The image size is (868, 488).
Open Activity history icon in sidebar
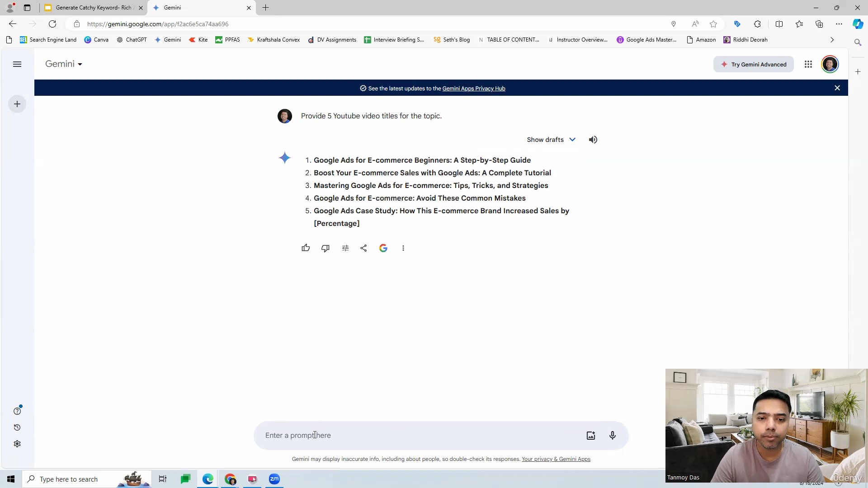[x=17, y=427]
